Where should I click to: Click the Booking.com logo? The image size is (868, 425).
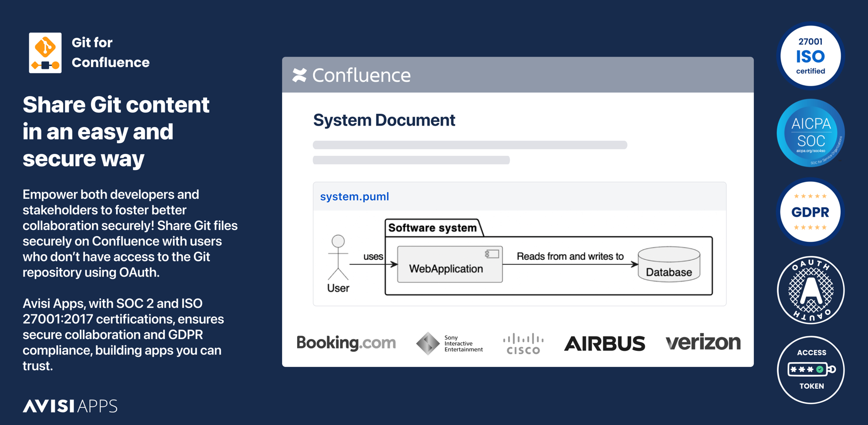[346, 343]
